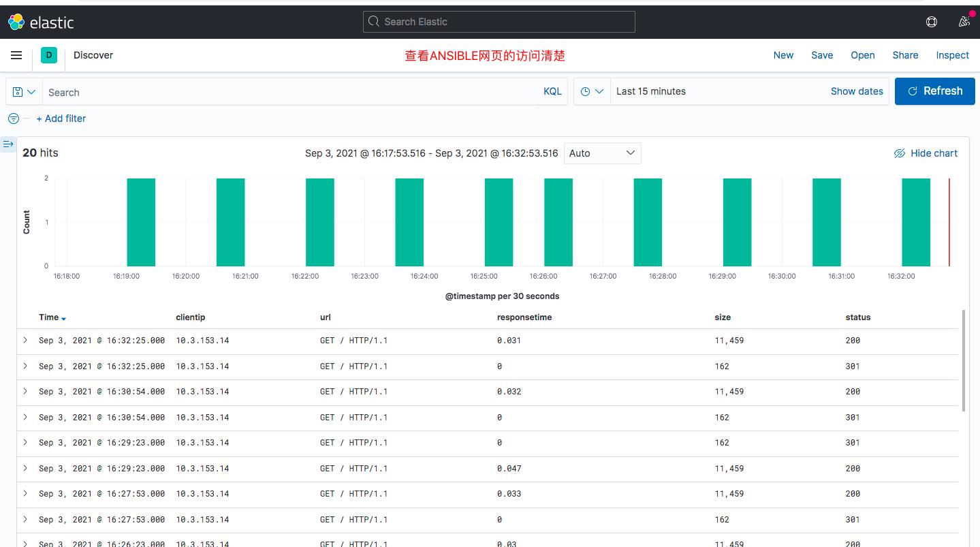Image resolution: width=980 pixels, height=547 pixels.
Task: Expand the 16:30:54 row with size 11,459
Action: pyautogui.click(x=25, y=391)
